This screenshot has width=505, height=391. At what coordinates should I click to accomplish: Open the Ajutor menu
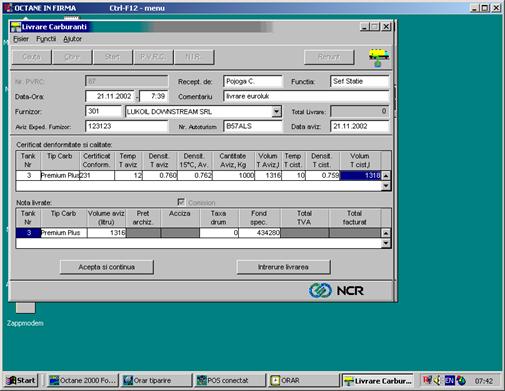[72, 39]
